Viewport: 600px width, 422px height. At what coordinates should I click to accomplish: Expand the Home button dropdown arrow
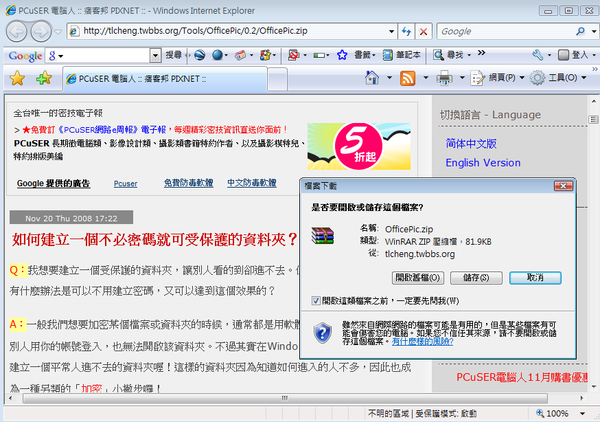[x=389, y=78]
